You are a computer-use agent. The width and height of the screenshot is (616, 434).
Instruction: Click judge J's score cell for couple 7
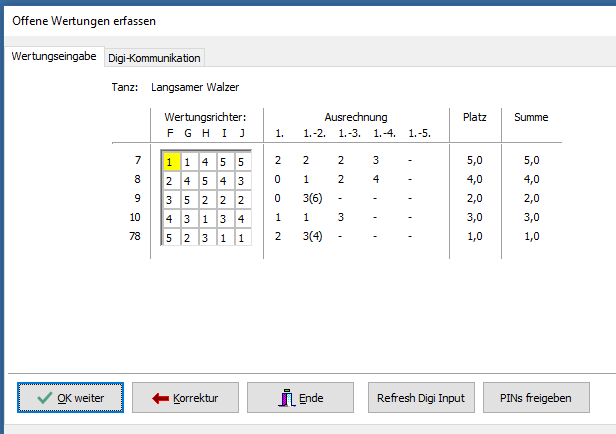239,161
